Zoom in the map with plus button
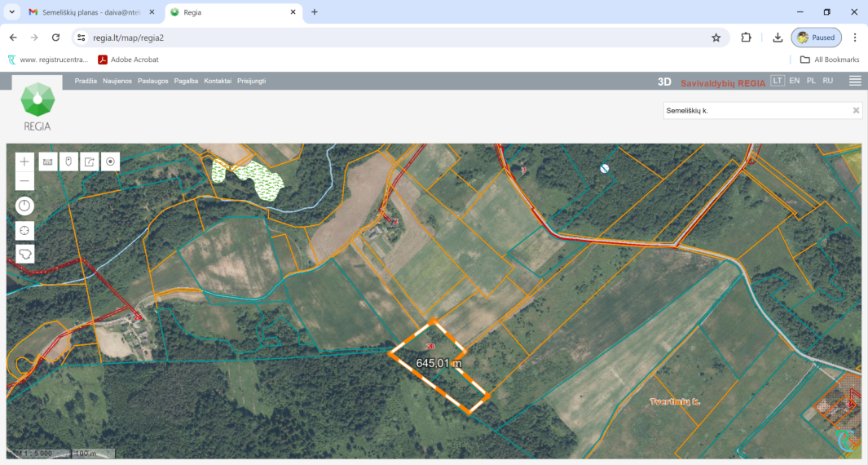Viewport: 868px width, 465px height. point(24,162)
